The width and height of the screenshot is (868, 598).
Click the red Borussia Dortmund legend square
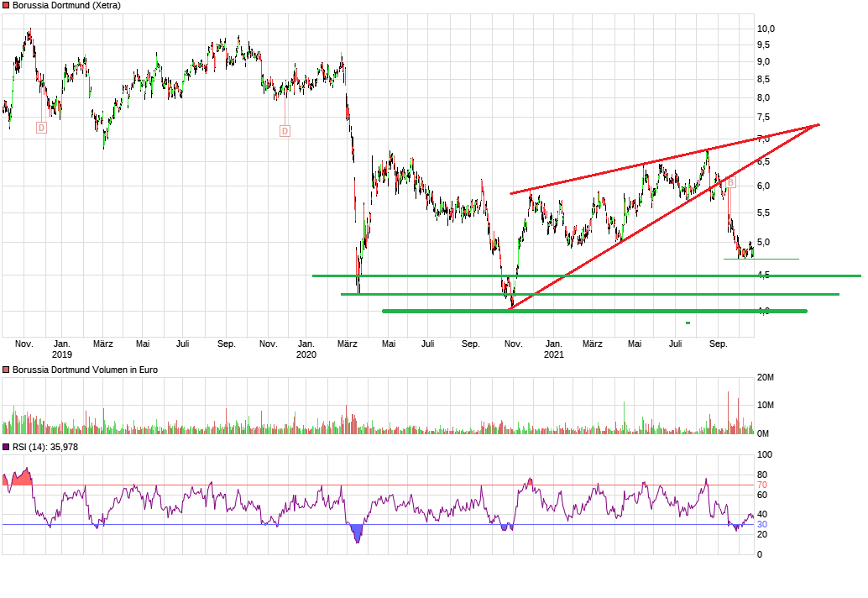click(7, 5)
